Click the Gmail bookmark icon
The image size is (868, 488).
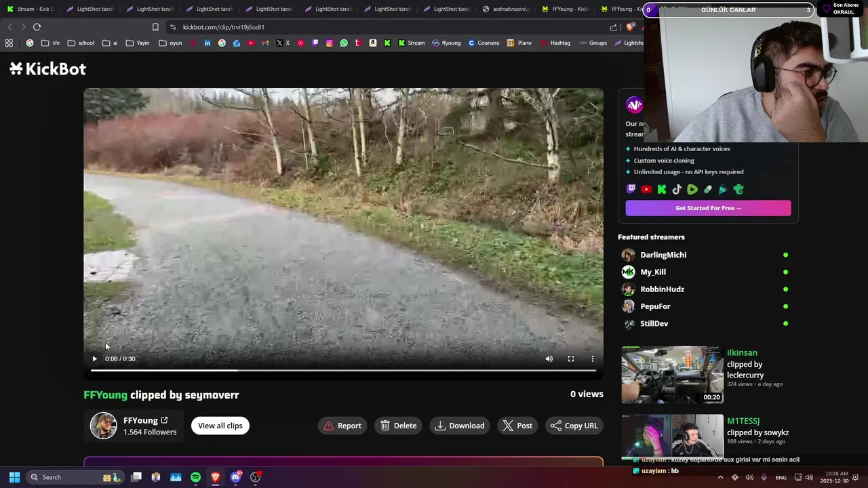pos(265,43)
